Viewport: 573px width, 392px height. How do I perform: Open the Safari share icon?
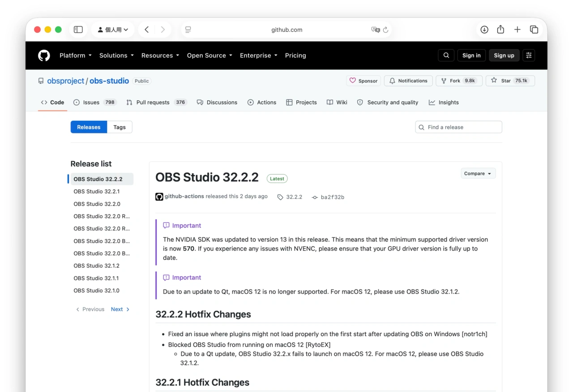click(x=500, y=30)
